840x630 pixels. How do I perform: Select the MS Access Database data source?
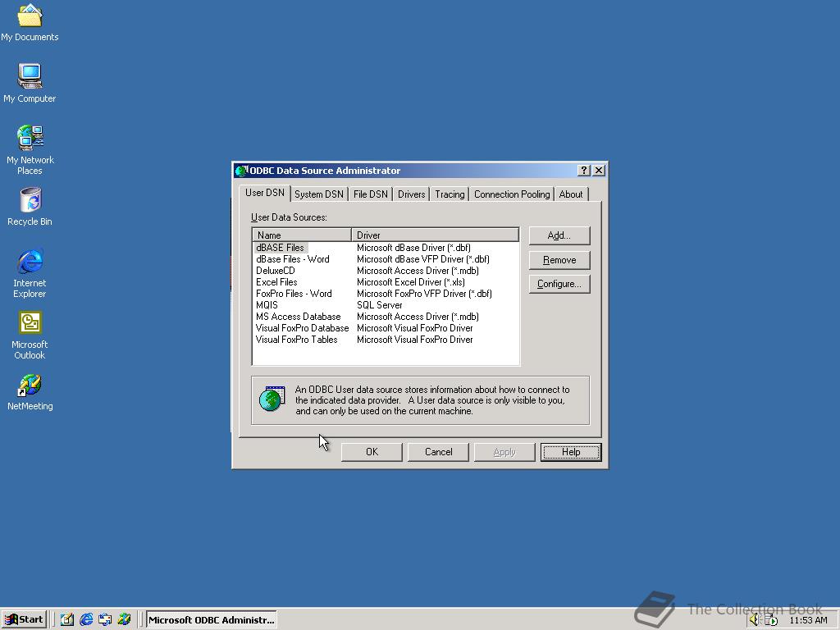point(298,317)
